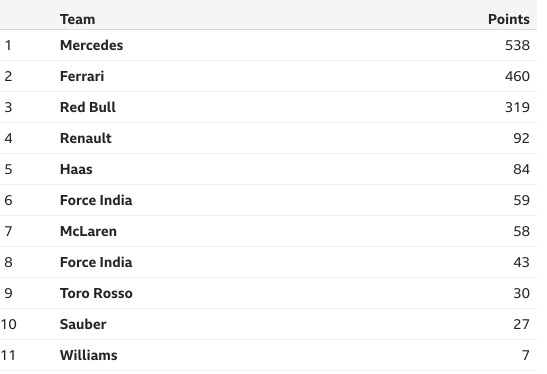Click the Red Bull row
The width and height of the screenshot is (547, 374).
tap(268, 107)
